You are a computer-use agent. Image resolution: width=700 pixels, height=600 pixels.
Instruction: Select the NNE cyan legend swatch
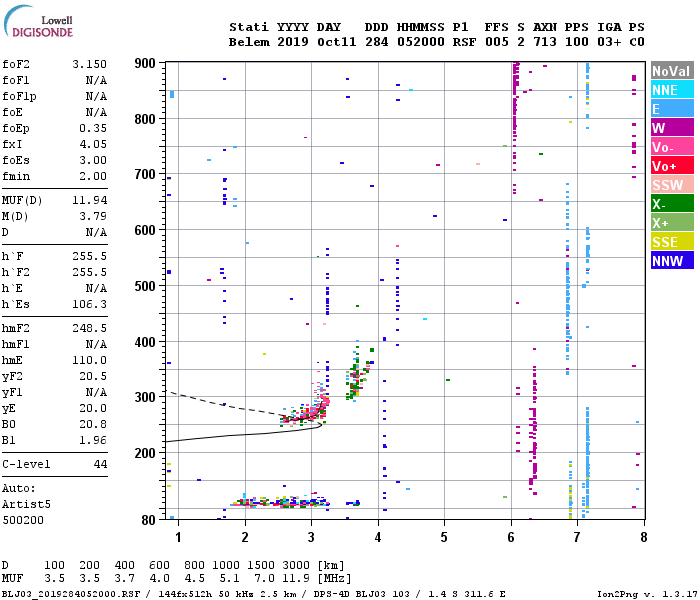click(x=672, y=90)
